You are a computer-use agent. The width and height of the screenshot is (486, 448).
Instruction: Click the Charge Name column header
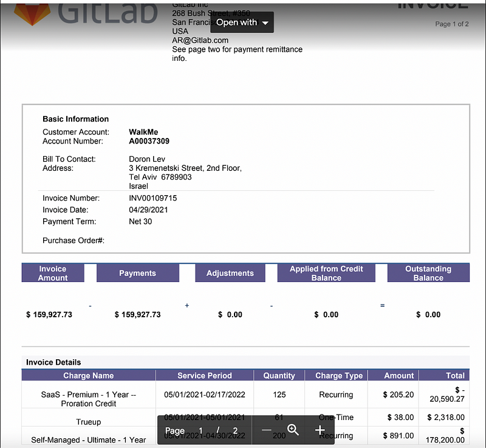(89, 376)
